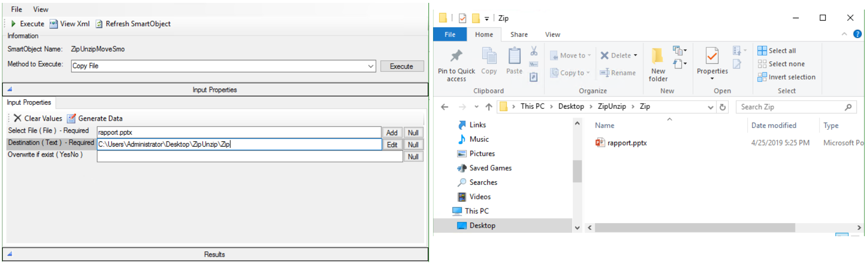Click the Edit button for Destination
The width and height of the screenshot is (868, 263).
(x=392, y=145)
